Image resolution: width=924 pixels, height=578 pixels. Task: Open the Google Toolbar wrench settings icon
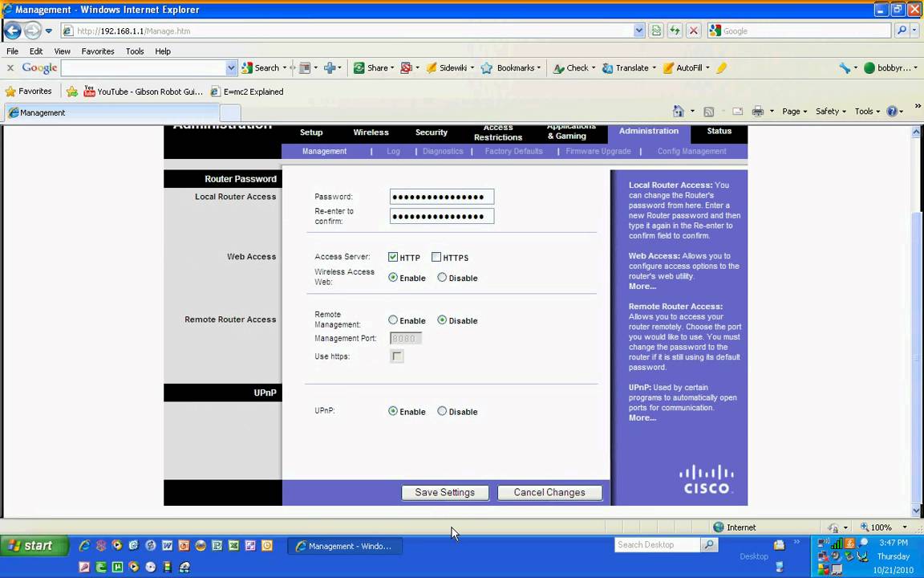[x=845, y=67]
